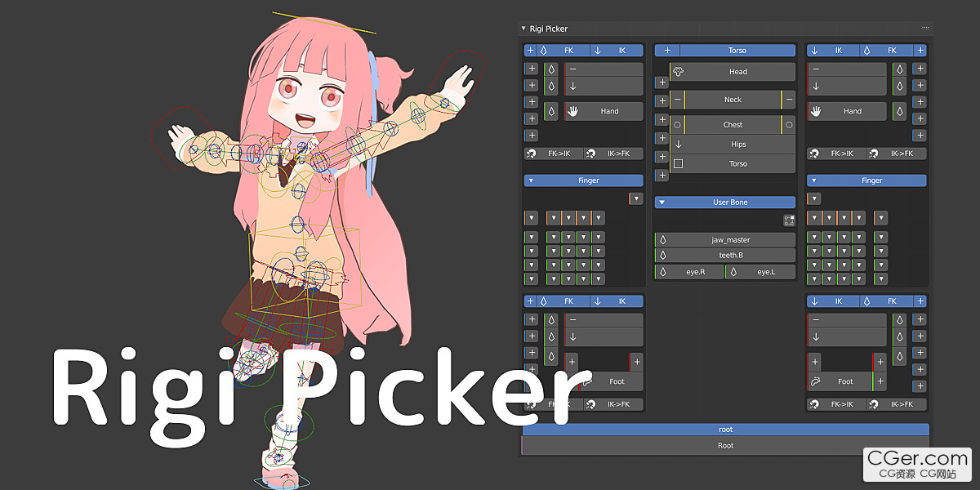Click the plus in right arm header

[920, 51]
